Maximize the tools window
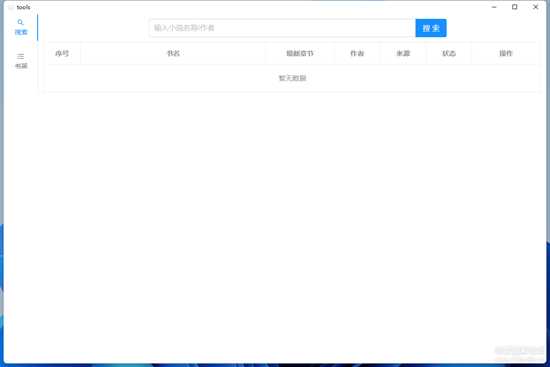This screenshot has width=550, height=367. point(515,7)
